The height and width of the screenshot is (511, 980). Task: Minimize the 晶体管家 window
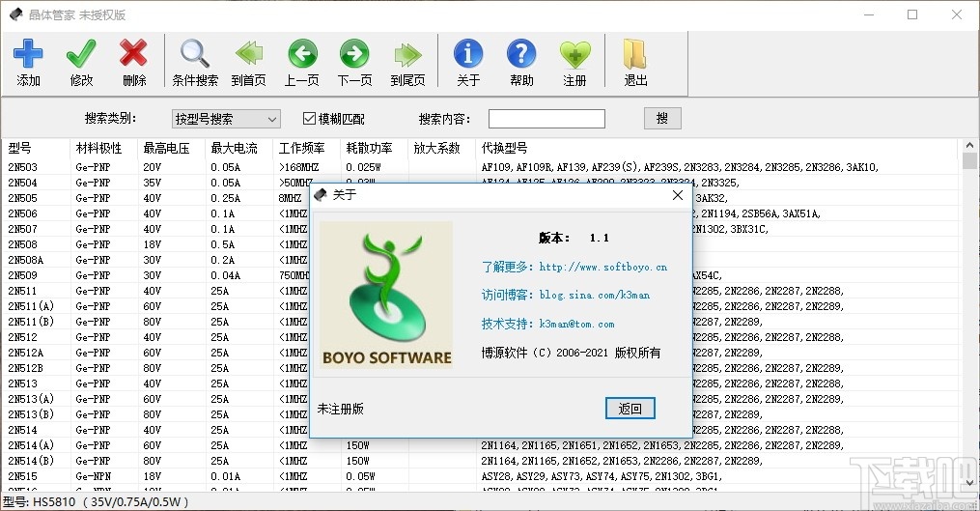click(x=869, y=14)
